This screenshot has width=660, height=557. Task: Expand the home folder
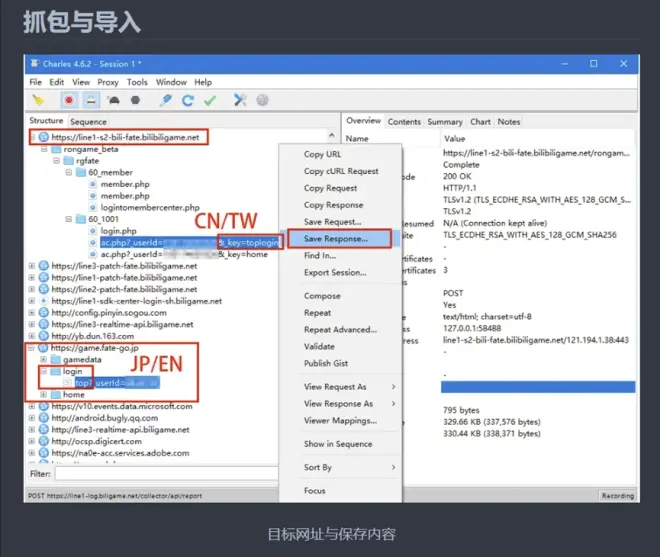click(43, 394)
